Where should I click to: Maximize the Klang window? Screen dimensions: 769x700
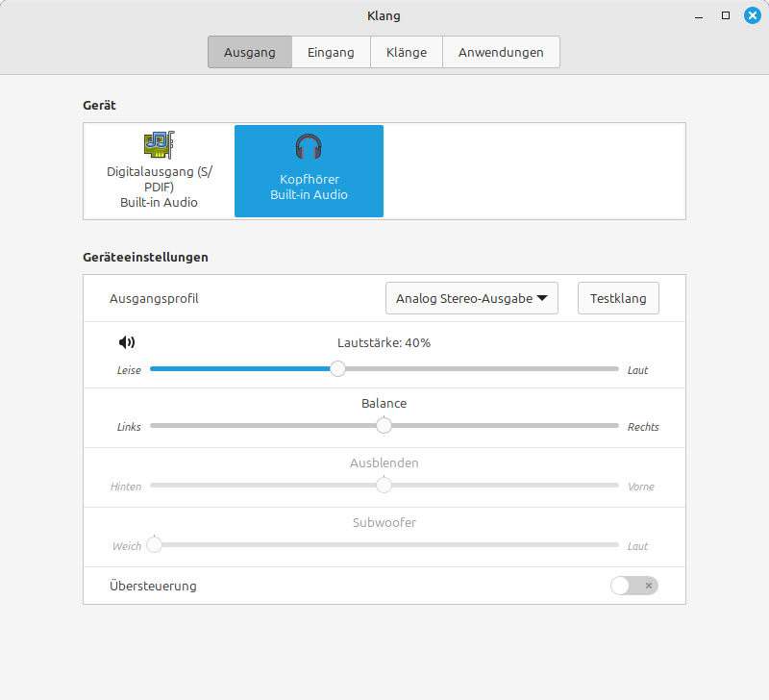pyautogui.click(x=726, y=15)
